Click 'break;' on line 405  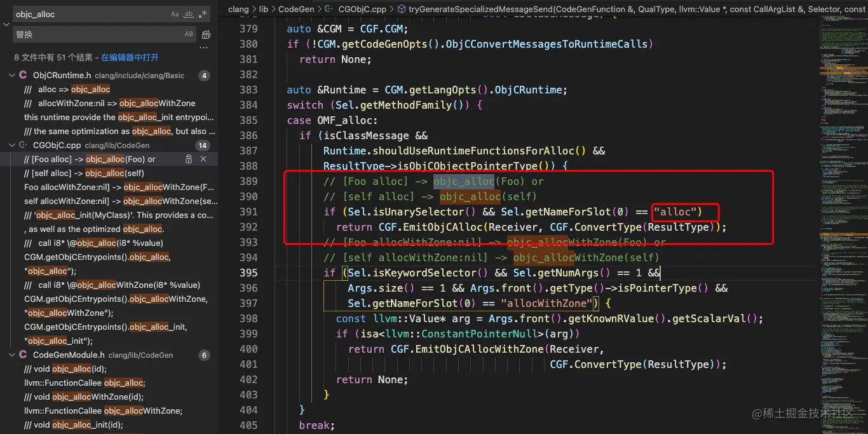click(x=317, y=425)
